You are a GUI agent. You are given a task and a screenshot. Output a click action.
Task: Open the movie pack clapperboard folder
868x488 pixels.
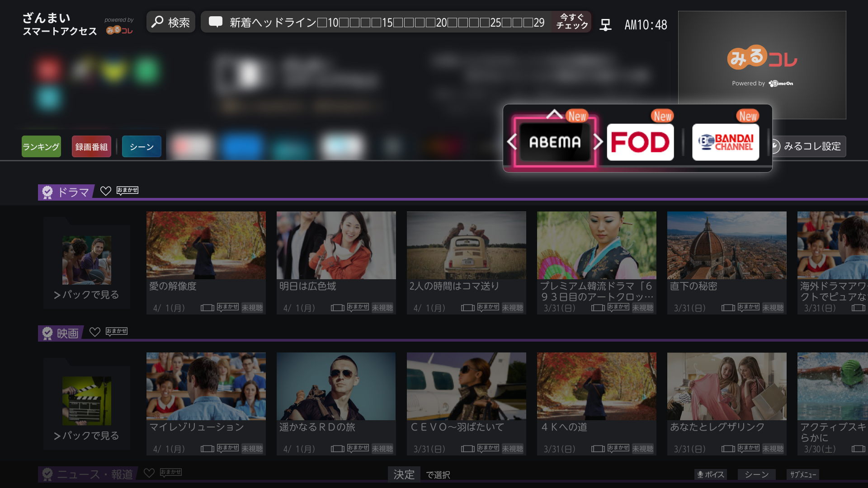(x=87, y=401)
